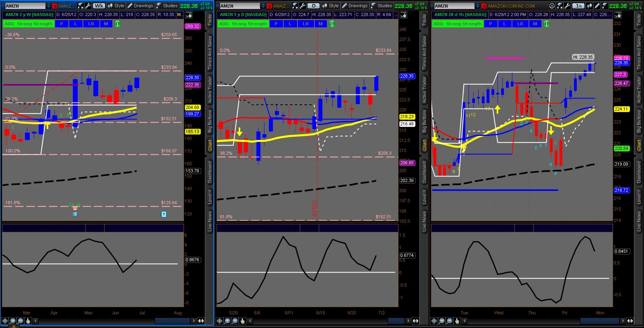Open Drawings menu in daily chart
Viewport: 644px width, 328px height.
coord(355,6)
